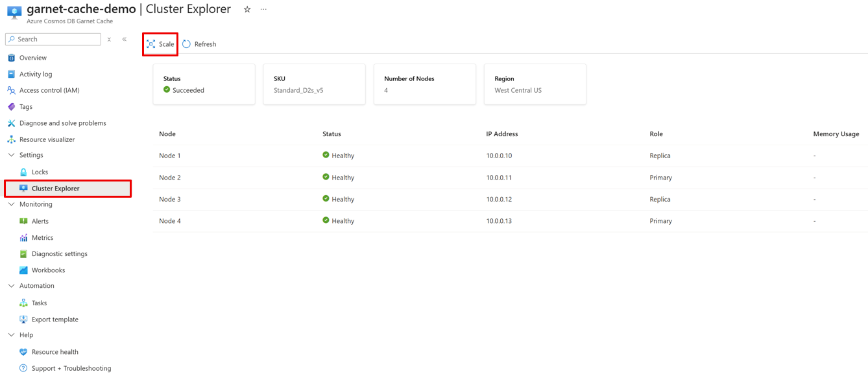The height and width of the screenshot is (374, 868).
Task: Open Export template under Automation
Action: (54, 320)
